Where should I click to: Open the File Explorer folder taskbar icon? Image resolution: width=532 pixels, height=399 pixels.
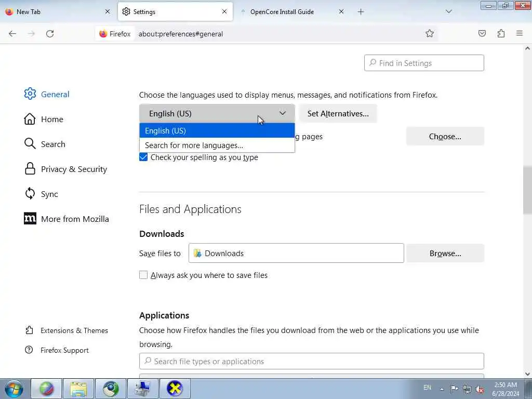(x=78, y=389)
